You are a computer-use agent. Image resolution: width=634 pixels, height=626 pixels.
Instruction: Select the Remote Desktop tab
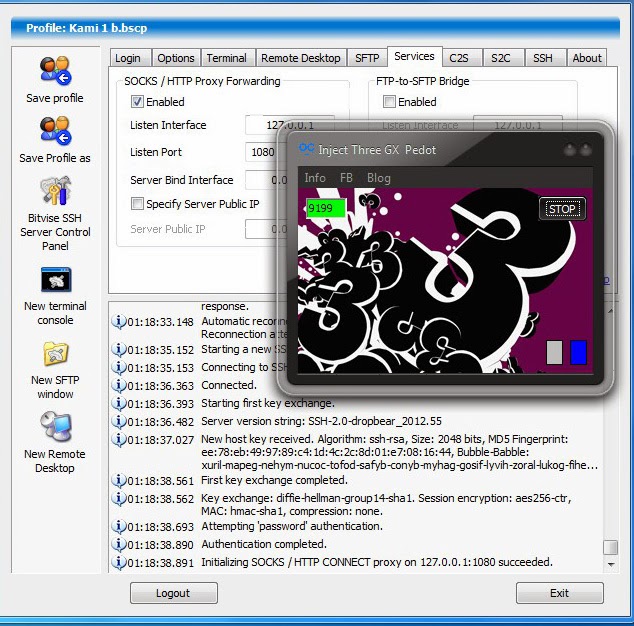click(x=301, y=58)
